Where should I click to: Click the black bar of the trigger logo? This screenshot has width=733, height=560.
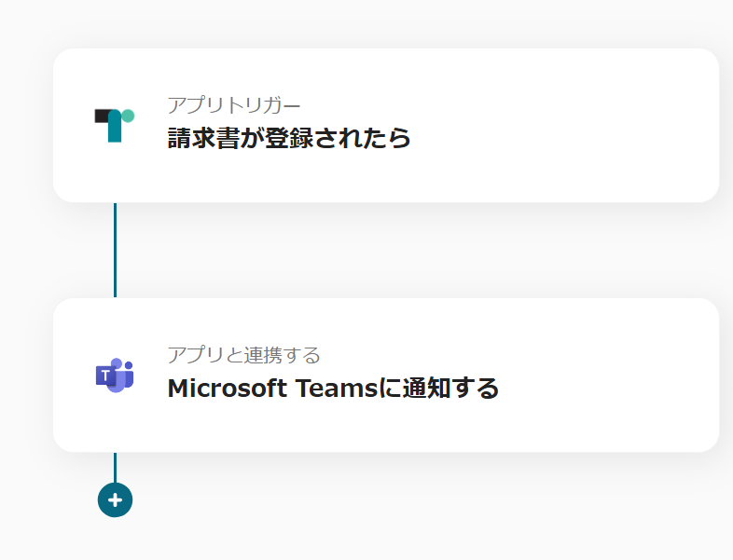[102, 116]
